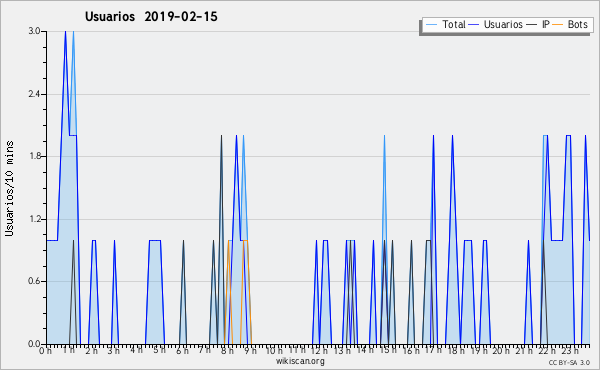The width and height of the screenshot is (600, 370).
Task: Click the 2 h x-axis label
Action: point(91,351)
